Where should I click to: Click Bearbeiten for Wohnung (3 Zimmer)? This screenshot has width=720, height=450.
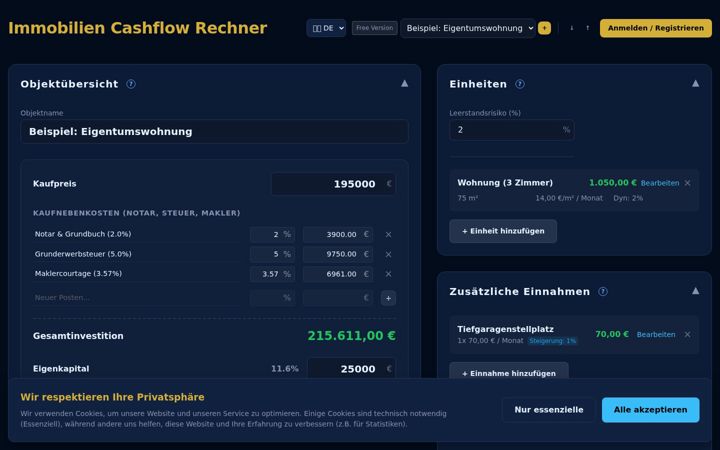[x=660, y=183]
